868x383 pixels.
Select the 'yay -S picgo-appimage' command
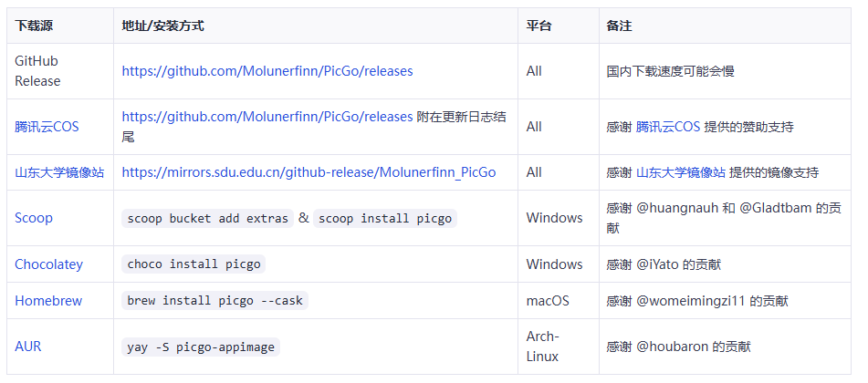pos(201,347)
